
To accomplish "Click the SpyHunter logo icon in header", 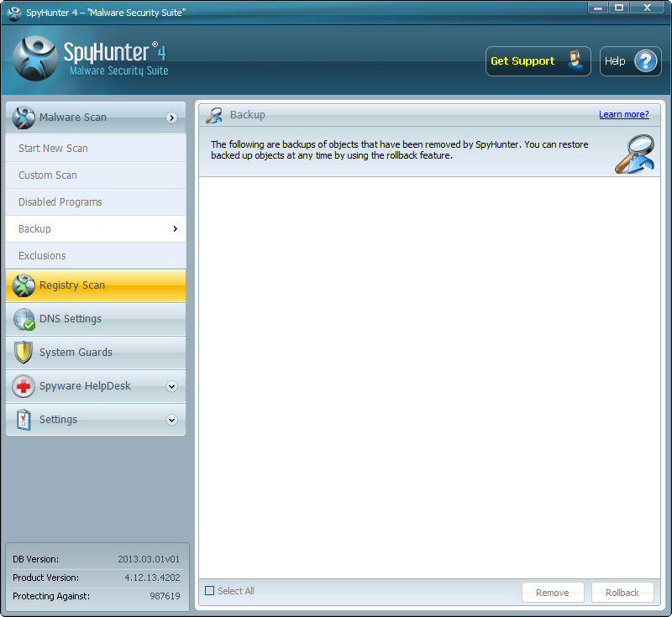I will click(x=34, y=59).
